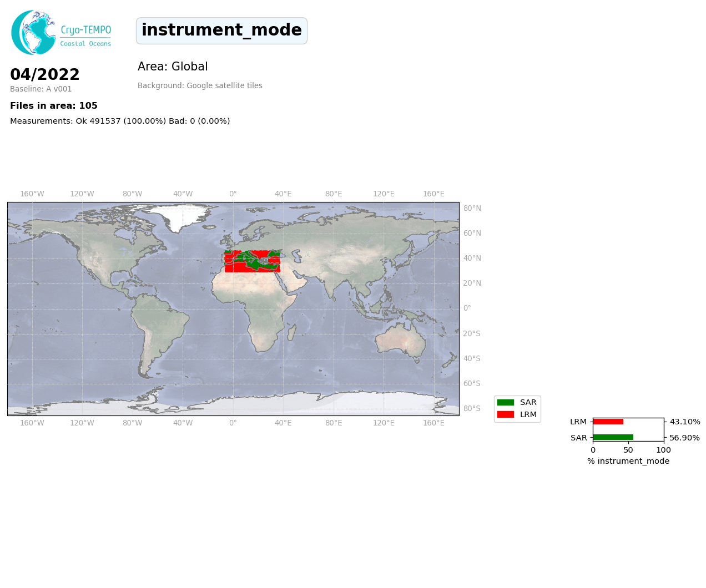
Task: Click the SAR row label beside the bar chart
Action: pos(579,438)
